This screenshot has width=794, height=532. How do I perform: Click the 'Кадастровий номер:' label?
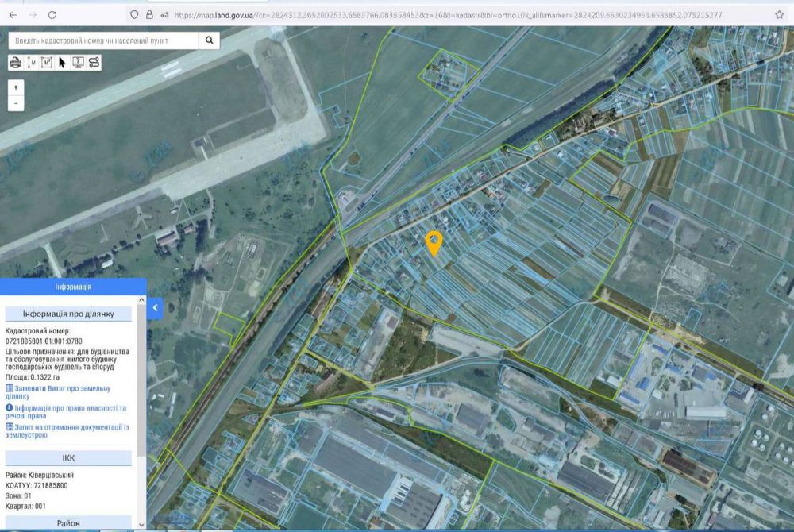[x=38, y=331]
